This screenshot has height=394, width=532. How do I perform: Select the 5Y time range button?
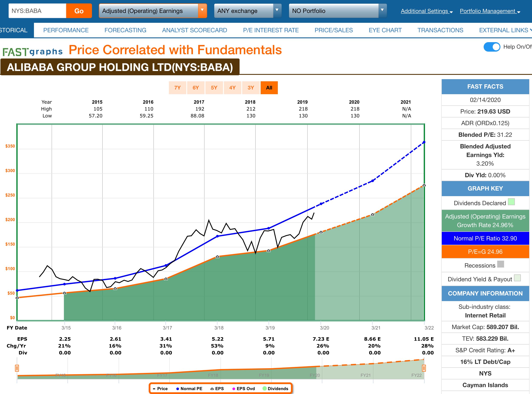pos(214,88)
